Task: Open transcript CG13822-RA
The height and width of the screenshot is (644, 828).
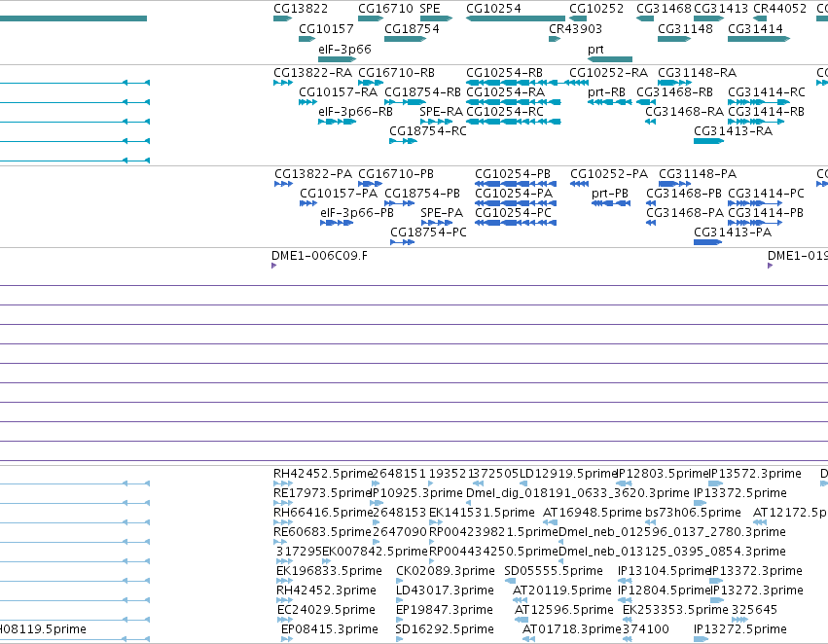Action: [x=312, y=72]
